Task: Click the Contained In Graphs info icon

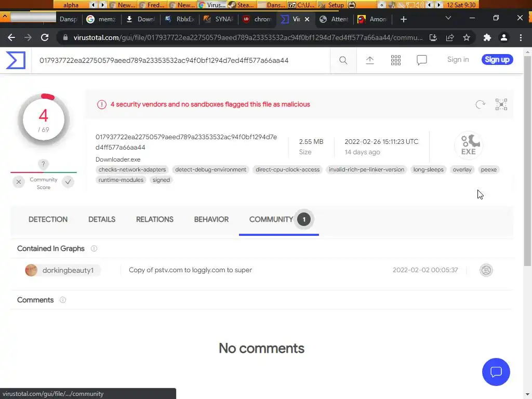Action: pos(94,249)
